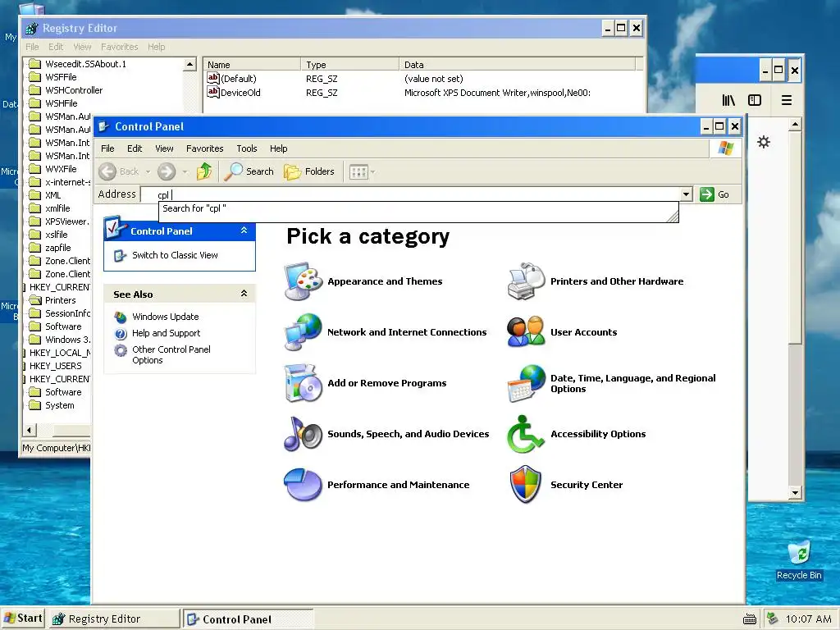Select System key in registry tree

[x=59, y=405]
